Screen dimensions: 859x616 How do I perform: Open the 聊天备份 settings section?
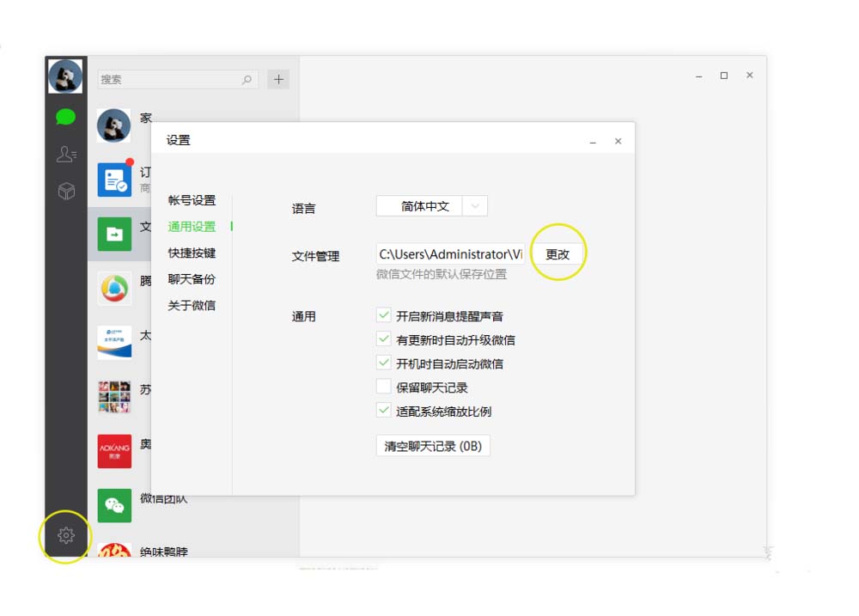click(191, 279)
